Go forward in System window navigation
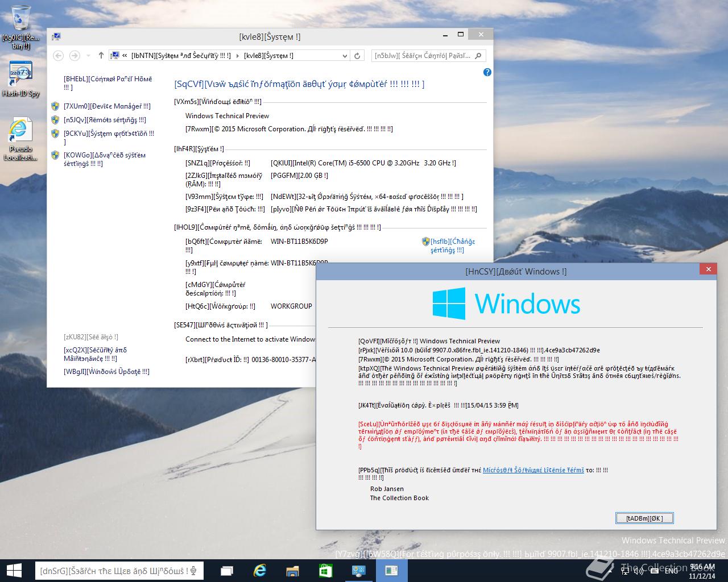Image resolution: width=728 pixels, height=582 pixels. coord(75,56)
